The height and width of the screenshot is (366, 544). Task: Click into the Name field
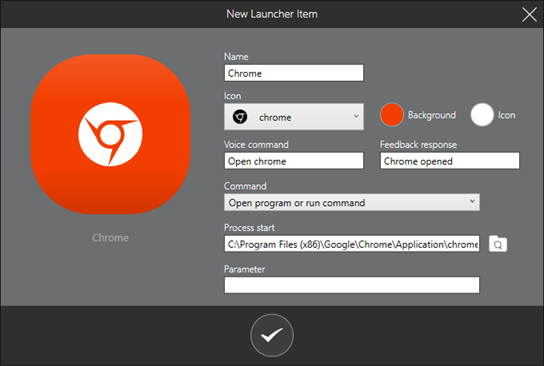294,73
